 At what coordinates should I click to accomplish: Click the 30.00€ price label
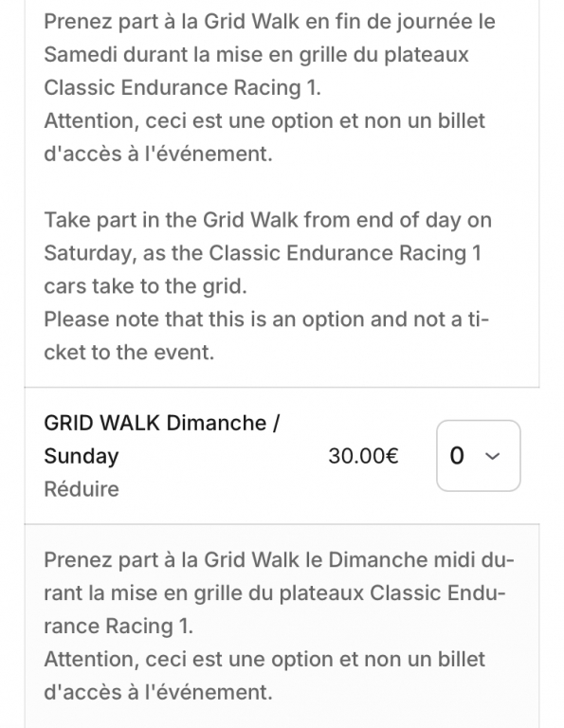click(363, 456)
